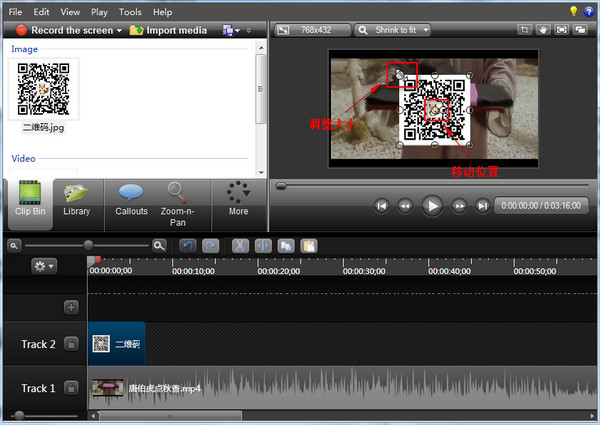The width and height of the screenshot is (600, 425).
Task: Toggle the Track 1 lock
Action: (x=71, y=388)
